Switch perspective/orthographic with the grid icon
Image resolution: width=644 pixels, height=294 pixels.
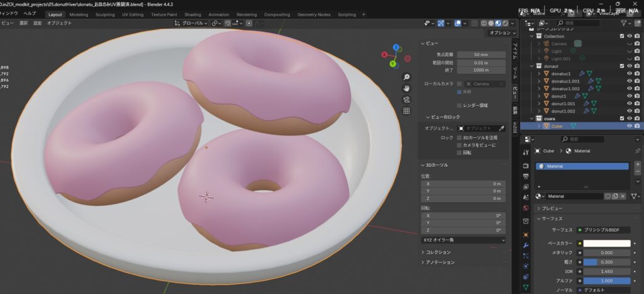[x=406, y=111]
